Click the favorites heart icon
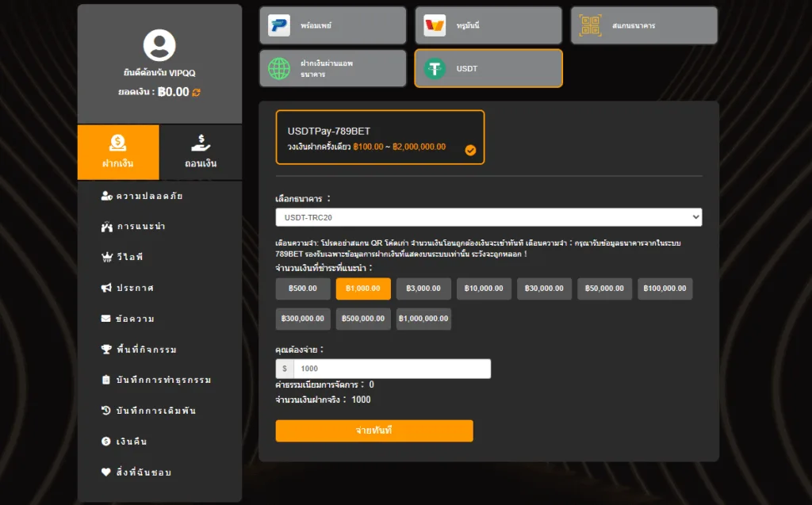Screen dimensions: 812x505 tap(105, 472)
